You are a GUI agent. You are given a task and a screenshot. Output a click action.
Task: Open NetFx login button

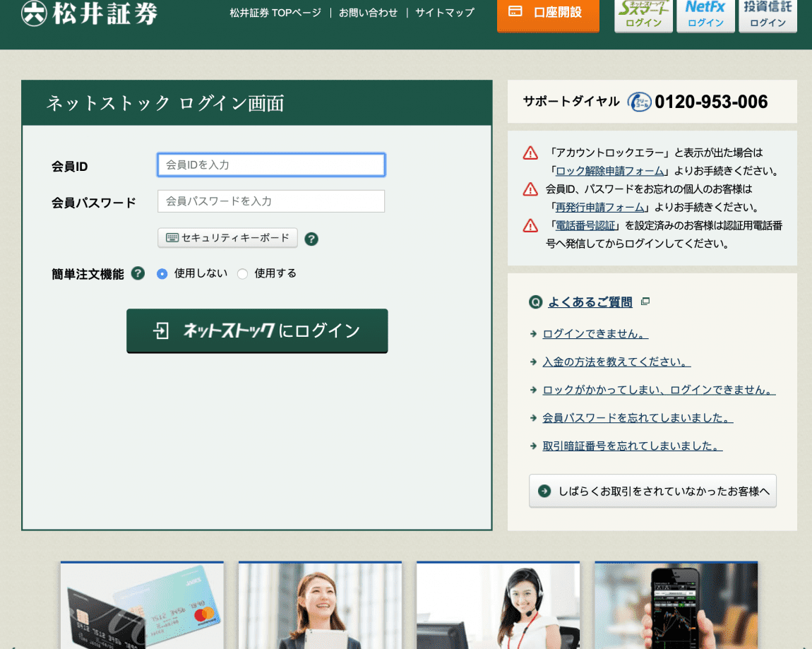(x=705, y=16)
